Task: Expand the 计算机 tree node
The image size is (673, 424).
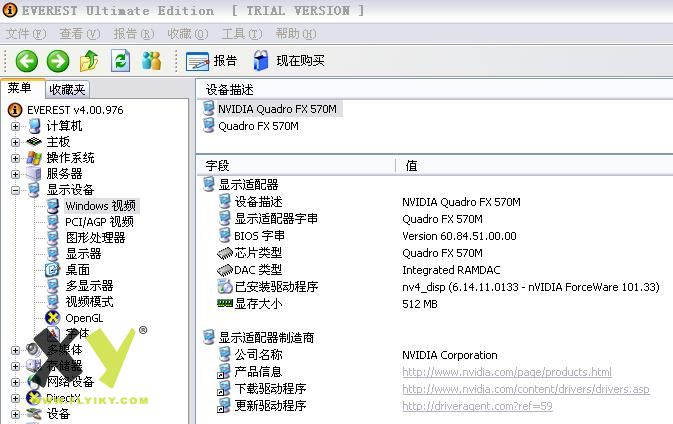Action: pyautogui.click(x=15, y=126)
